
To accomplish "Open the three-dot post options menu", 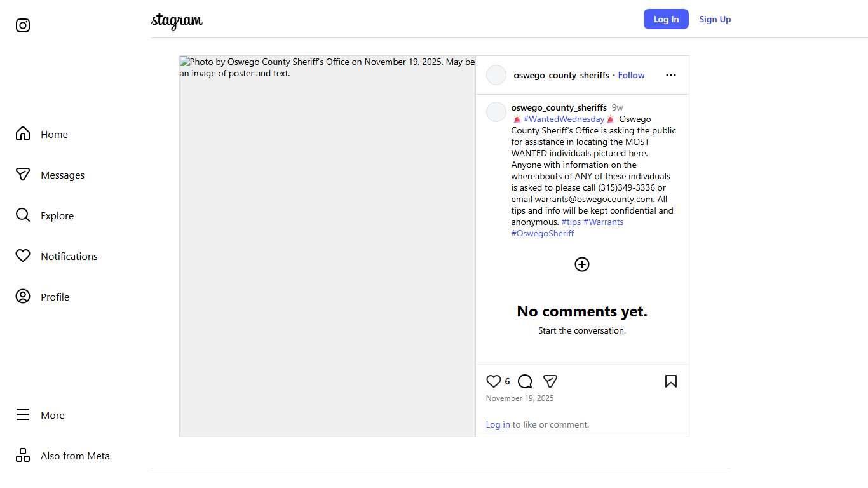I will pos(670,75).
